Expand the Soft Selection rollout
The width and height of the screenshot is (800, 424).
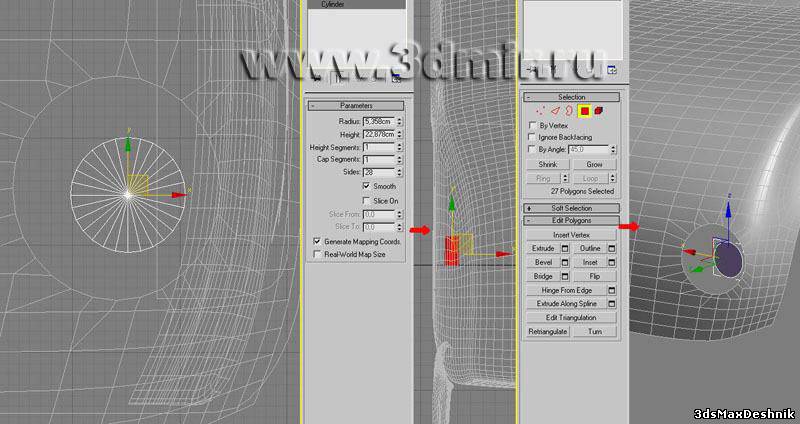(x=572, y=208)
